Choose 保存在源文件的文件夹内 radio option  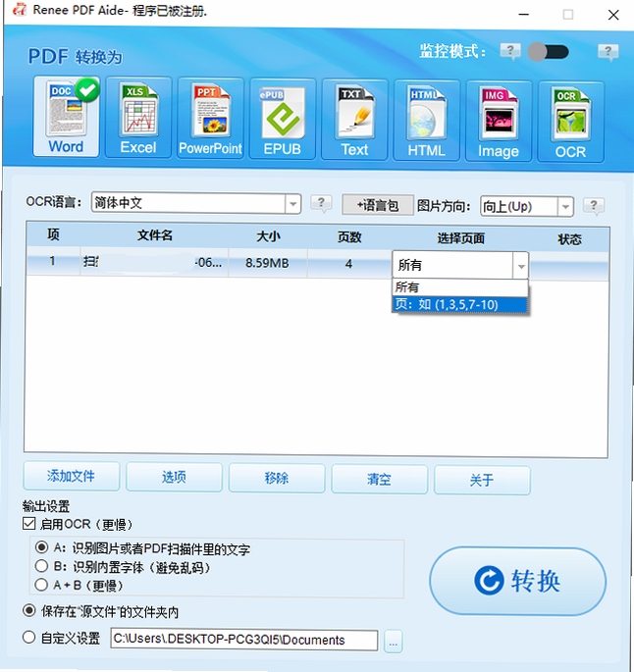pos(29,610)
